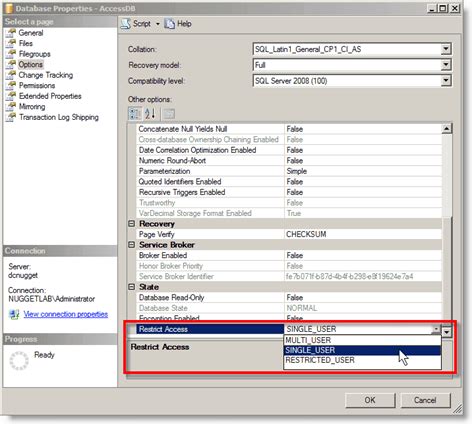The image size is (474, 426).
Task: Open the Recovery model dropdown
Action: 446,65
